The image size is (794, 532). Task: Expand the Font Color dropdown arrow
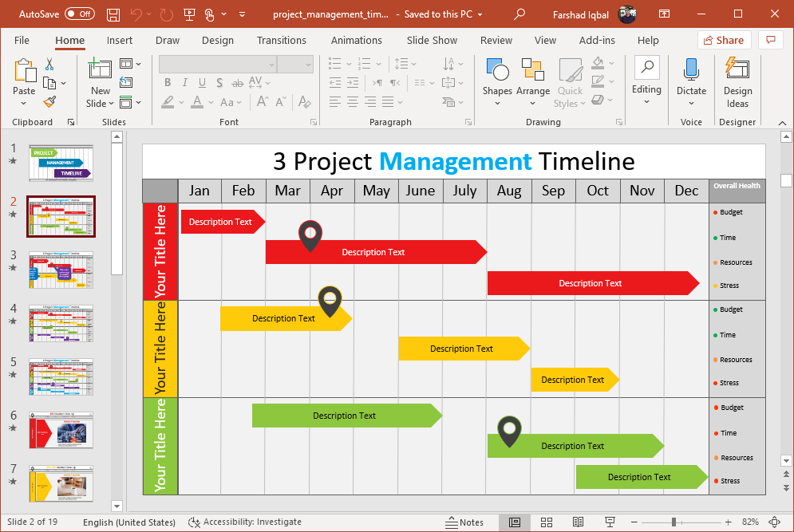210,102
